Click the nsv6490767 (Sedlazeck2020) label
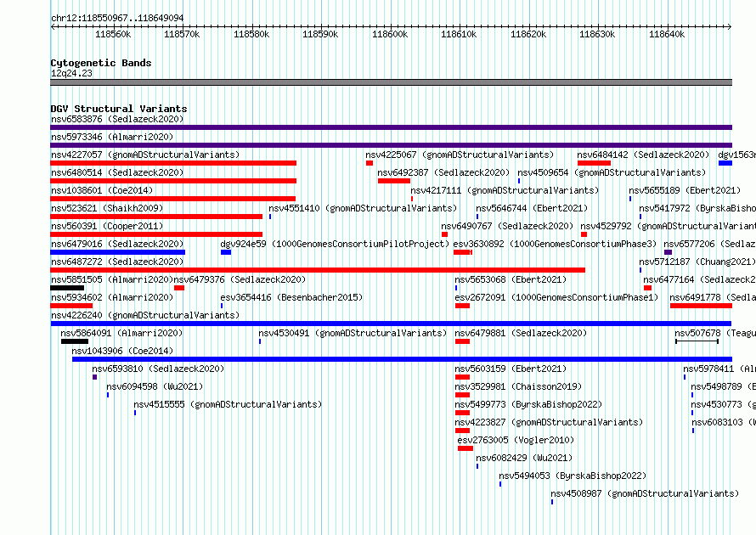The width and height of the screenshot is (756, 535). [507, 226]
